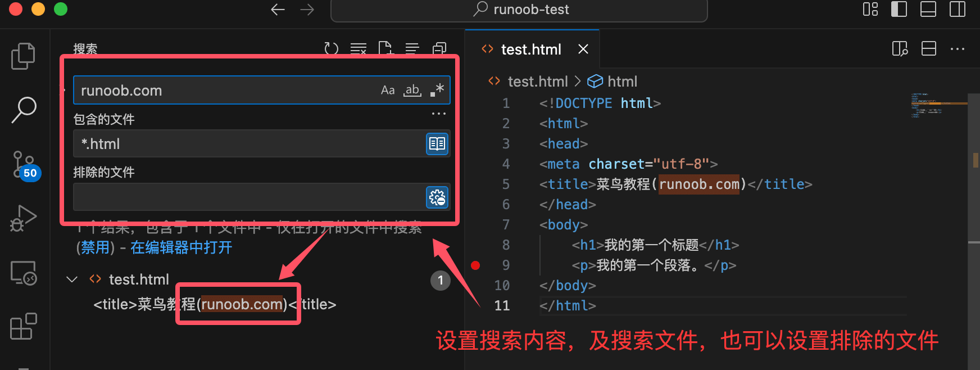Viewport: 980px width, 370px height.
Task: Toggle search only in open editors
Action: point(437,144)
